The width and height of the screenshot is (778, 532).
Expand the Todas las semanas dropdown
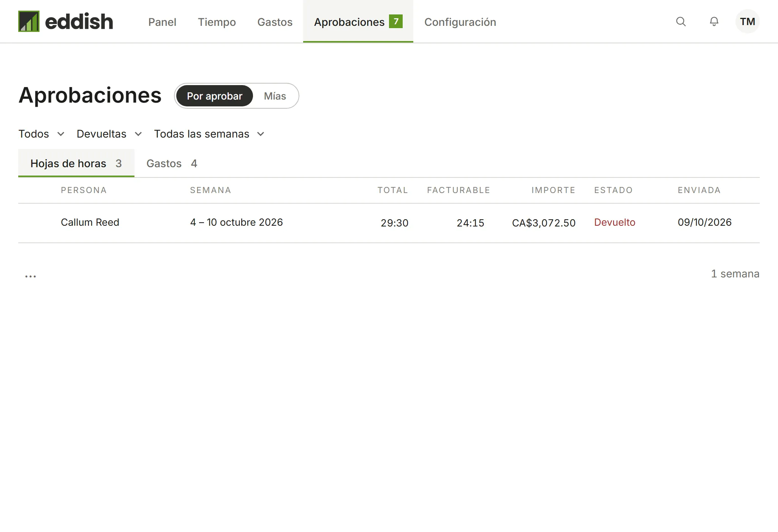tap(209, 134)
